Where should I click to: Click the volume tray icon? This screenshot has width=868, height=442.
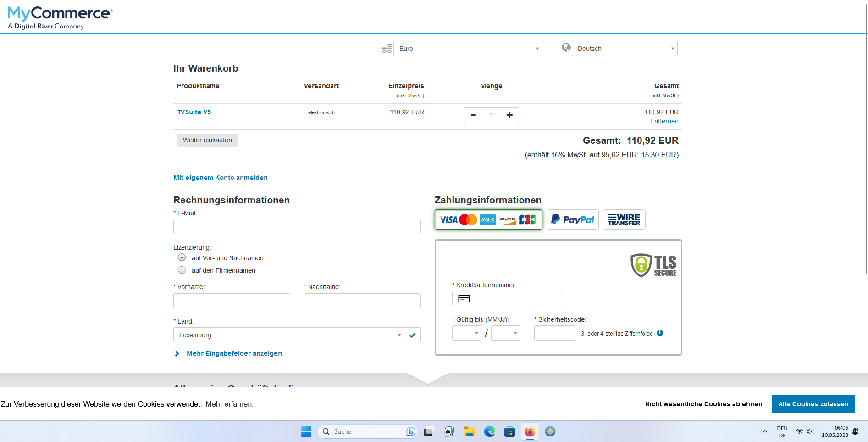coord(810,431)
